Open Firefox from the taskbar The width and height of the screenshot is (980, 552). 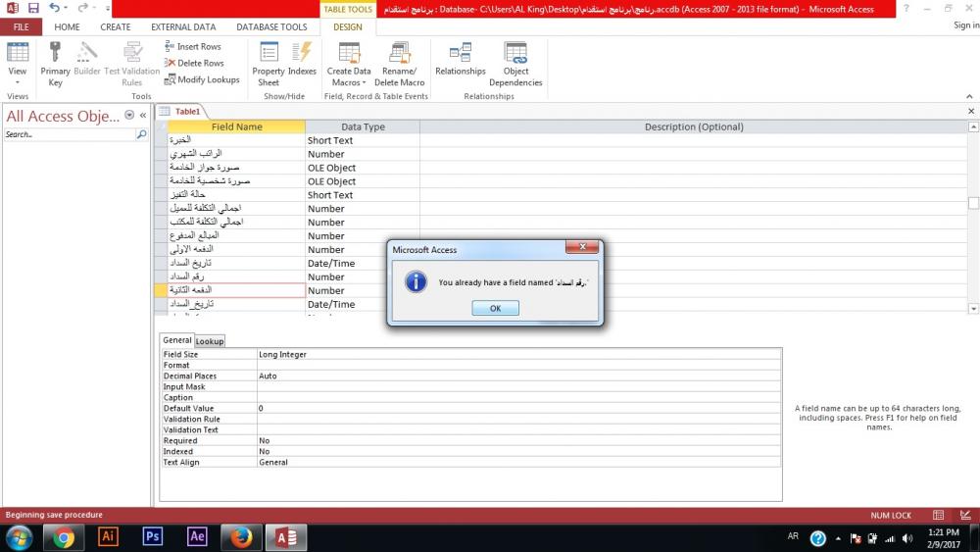[241, 537]
